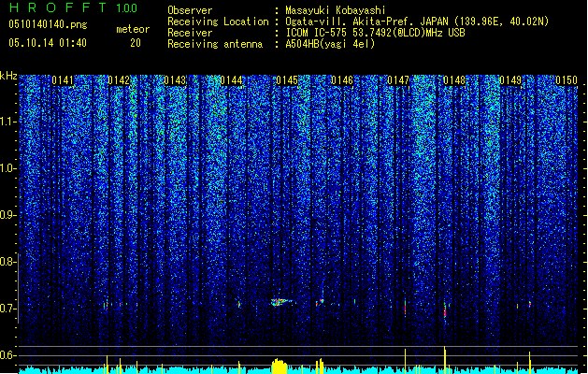Click the 1.1 kHz axis tick label
The width and height of the screenshot is (588, 374).
point(7,122)
